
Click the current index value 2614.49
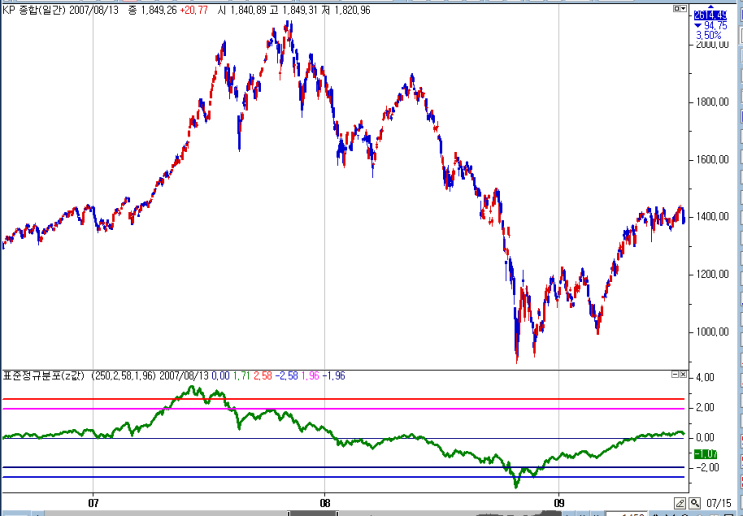(710, 15)
